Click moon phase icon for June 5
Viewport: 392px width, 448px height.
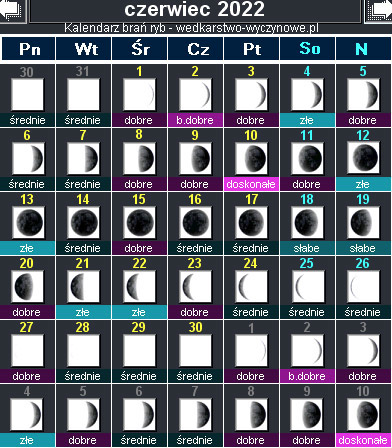[363, 95]
